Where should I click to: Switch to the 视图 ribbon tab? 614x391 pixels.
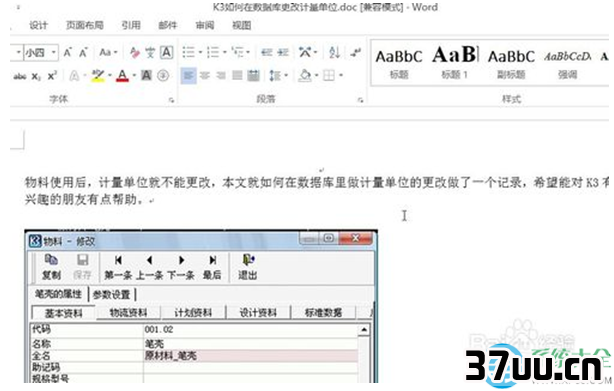tap(242, 25)
